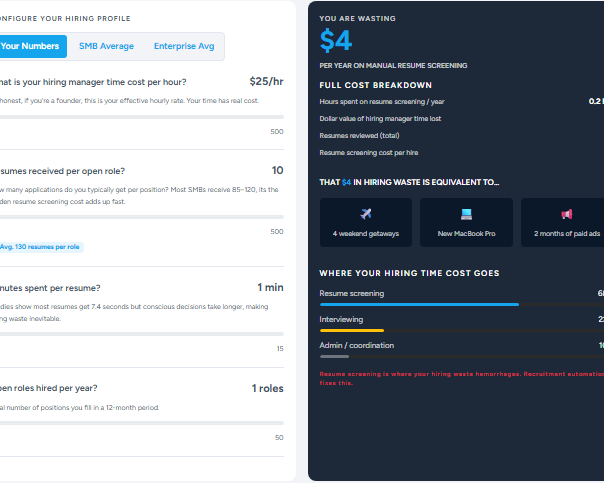Viewport: 604px width, 483px height.
Task: Click the laptop icon on MacBook Pro card
Action: 466,214
